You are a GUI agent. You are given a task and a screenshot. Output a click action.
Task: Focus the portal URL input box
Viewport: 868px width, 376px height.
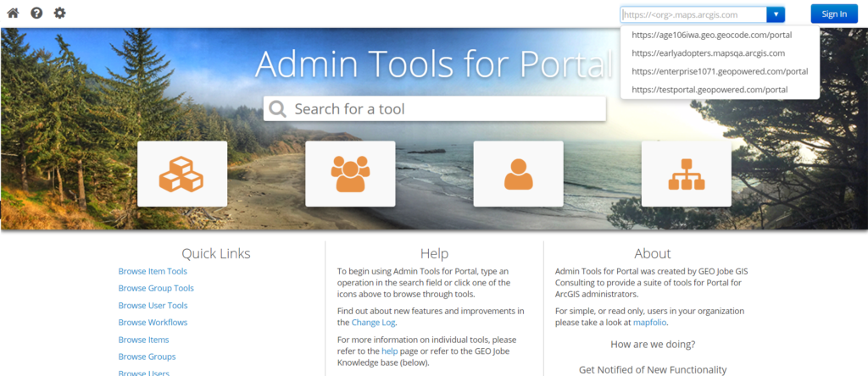point(693,14)
